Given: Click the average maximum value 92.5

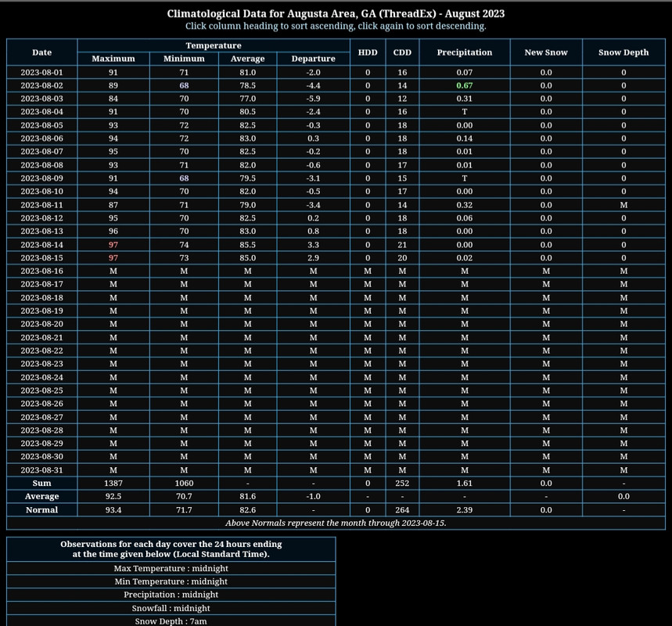Looking at the screenshot, I should 113,497.
